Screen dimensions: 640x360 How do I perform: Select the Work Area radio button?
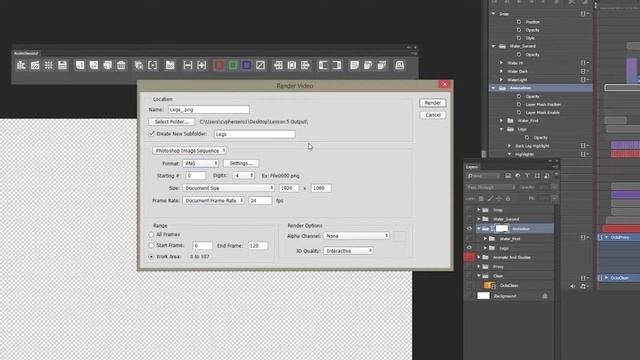tap(151, 256)
